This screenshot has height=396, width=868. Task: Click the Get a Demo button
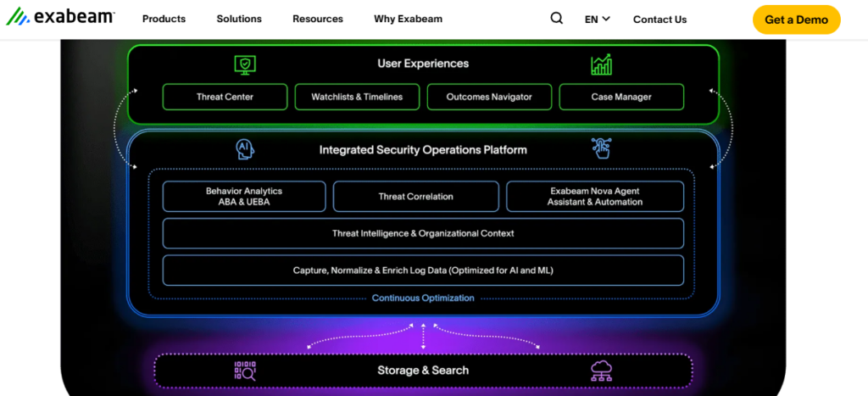coord(797,20)
